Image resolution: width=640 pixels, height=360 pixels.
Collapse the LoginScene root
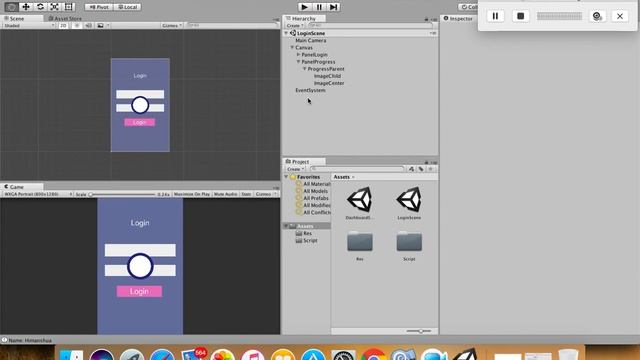[x=287, y=33]
